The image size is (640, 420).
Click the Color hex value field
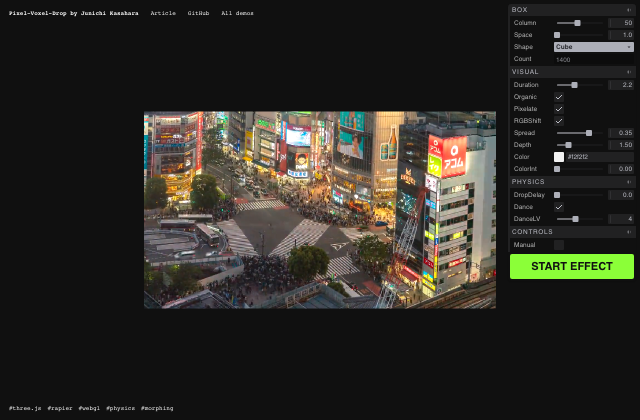pyautogui.click(x=600, y=157)
